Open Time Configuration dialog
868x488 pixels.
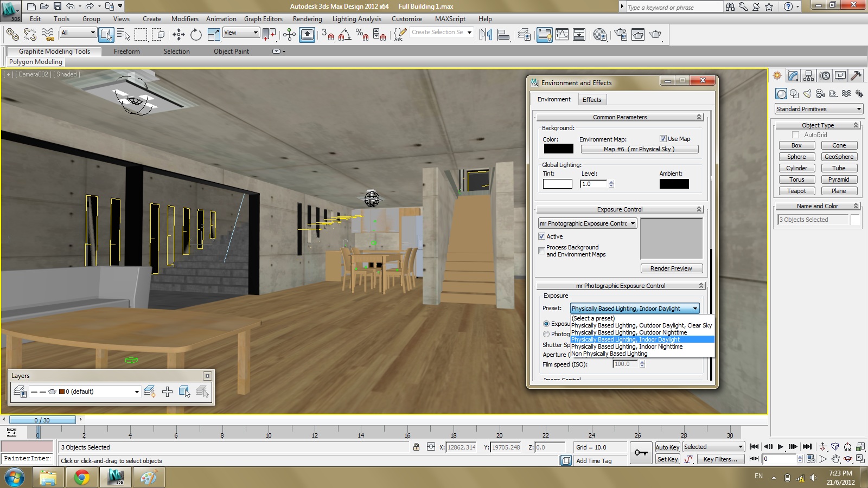point(810,459)
